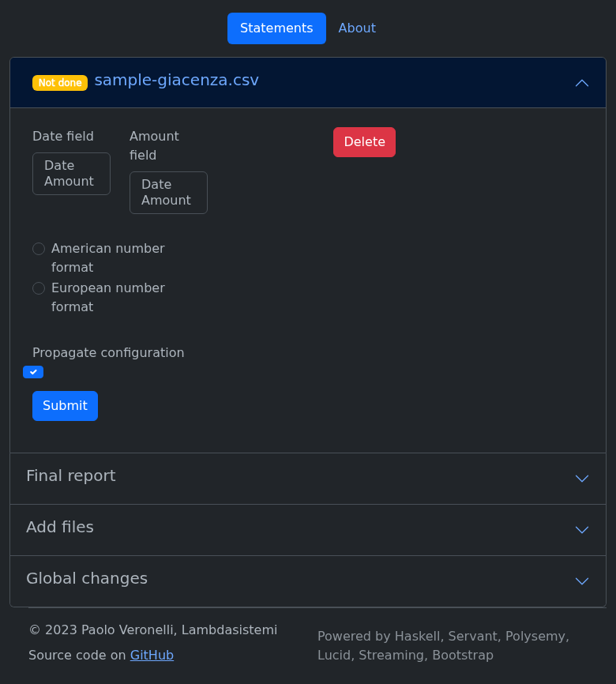Choose Amount in the Amount field selector
The image size is (616, 684).
click(166, 200)
